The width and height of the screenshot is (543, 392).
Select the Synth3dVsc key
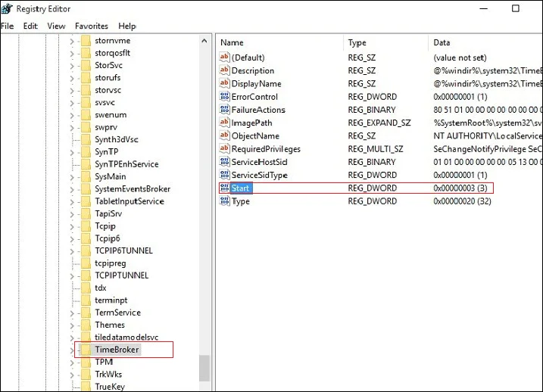tap(117, 139)
